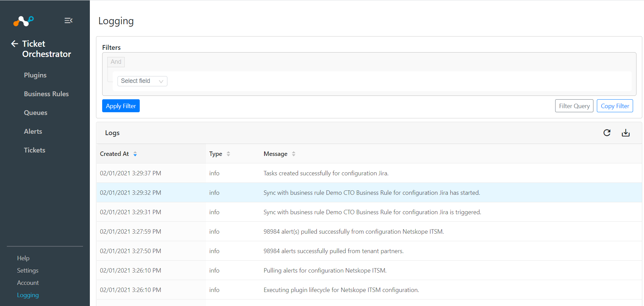
Task: Click the Message column header
Action: pos(275,154)
